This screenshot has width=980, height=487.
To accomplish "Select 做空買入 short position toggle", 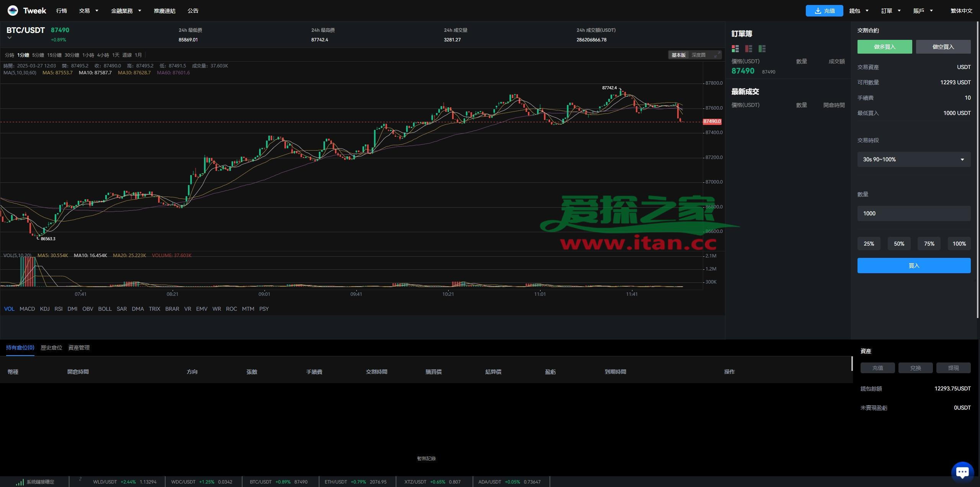I will click(x=943, y=47).
